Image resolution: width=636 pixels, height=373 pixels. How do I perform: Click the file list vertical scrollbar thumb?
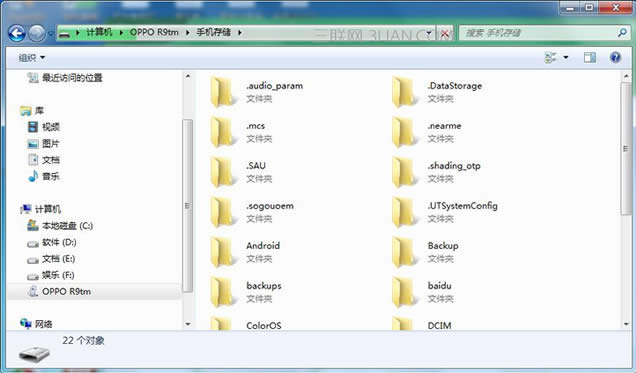click(x=625, y=148)
